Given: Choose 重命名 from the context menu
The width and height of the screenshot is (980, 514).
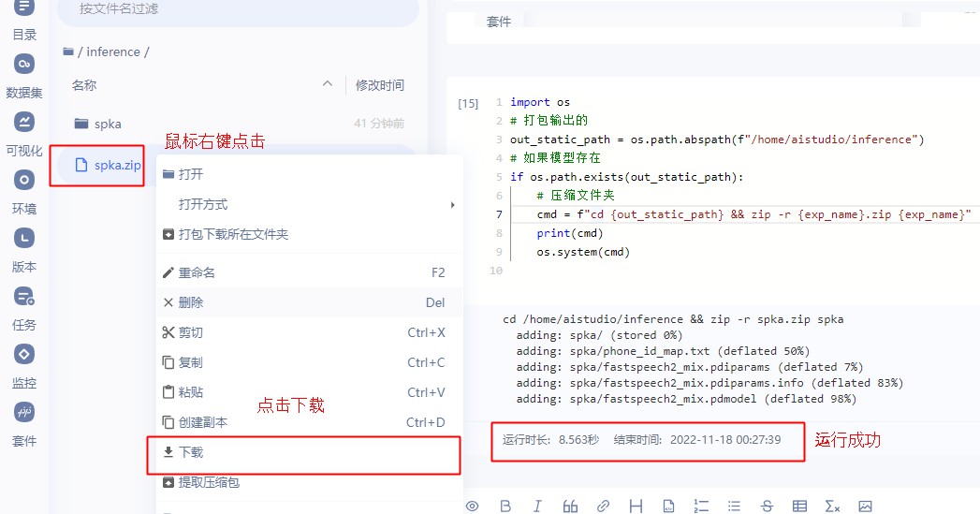Looking at the screenshot, I should (310, 272).
